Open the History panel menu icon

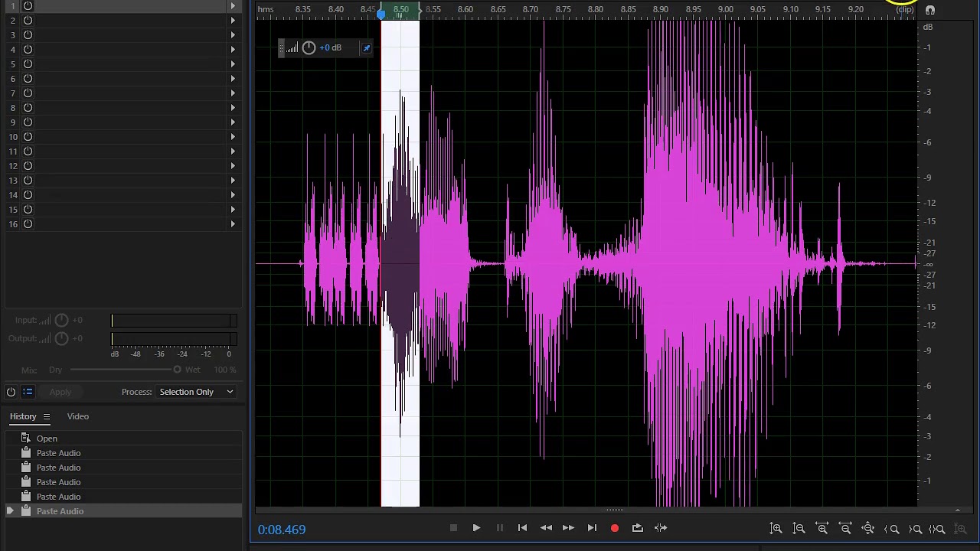coord(46,416)
